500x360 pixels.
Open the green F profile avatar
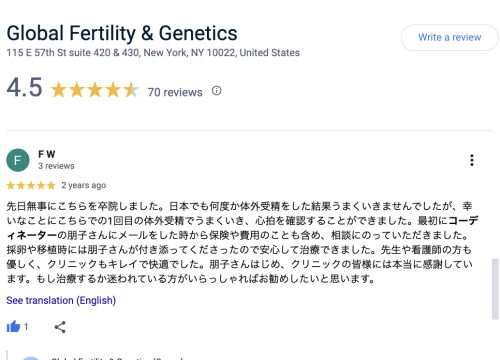click(18, 160)
